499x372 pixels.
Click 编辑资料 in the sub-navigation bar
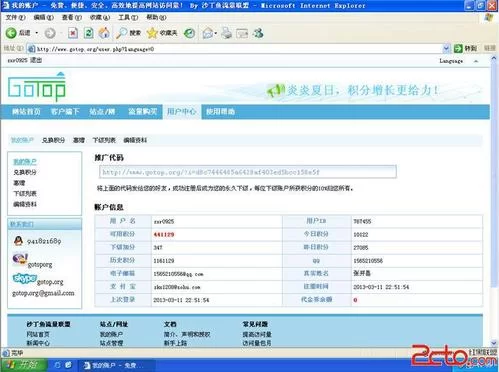point(135,140)
